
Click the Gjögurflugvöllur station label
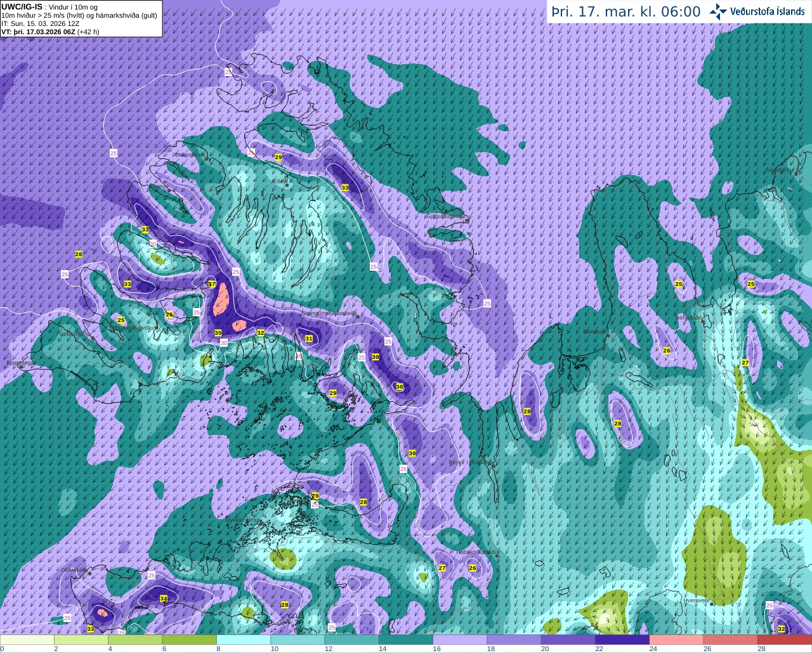tap(446, 216)
